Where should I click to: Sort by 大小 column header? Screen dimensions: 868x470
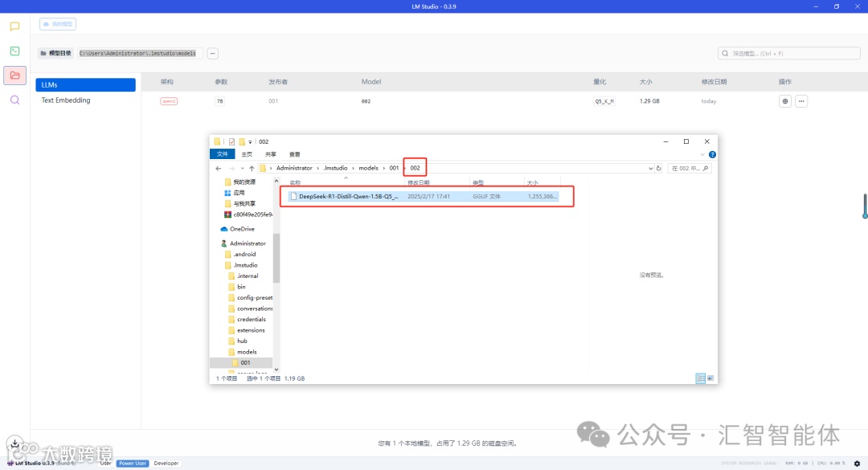[x=532, y=182]
